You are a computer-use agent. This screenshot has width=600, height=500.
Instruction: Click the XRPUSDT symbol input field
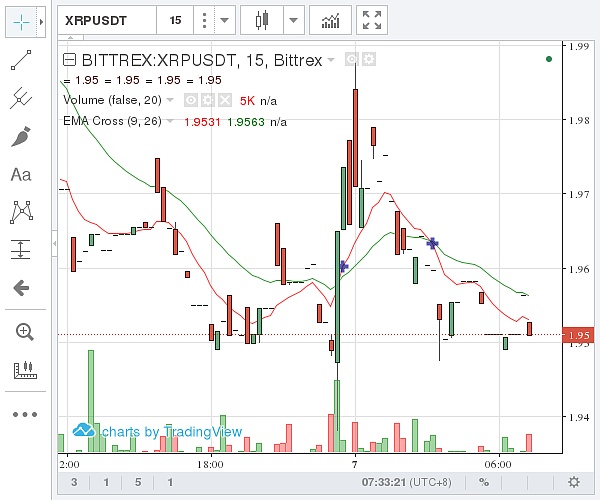107,20
